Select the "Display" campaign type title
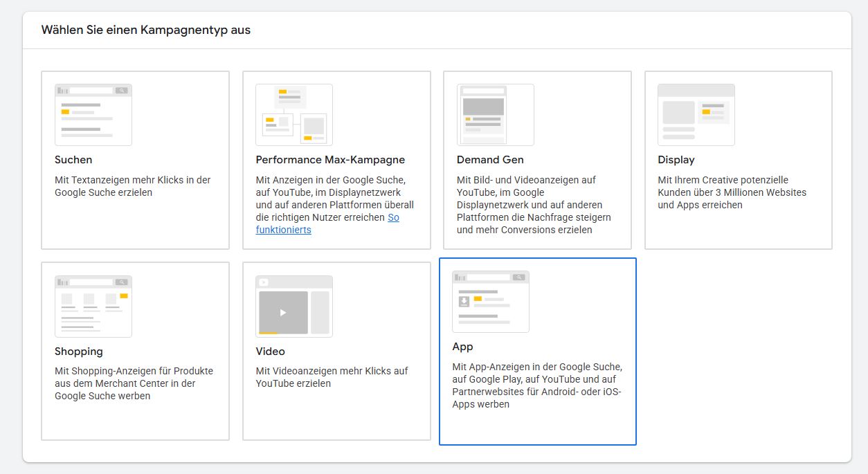 click(x=676, y=160)
